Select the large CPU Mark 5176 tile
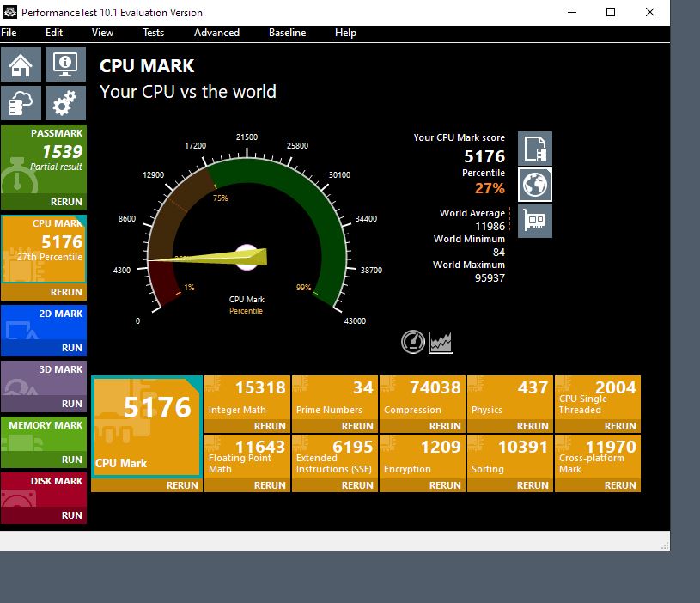 146,427
